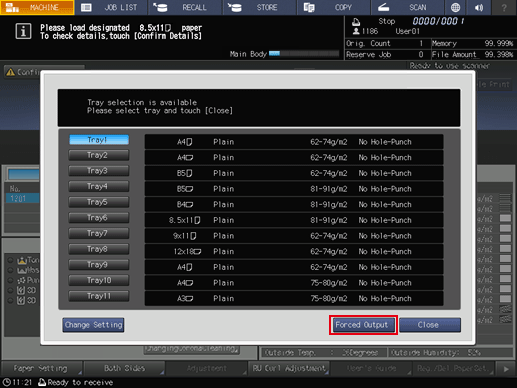Open the SCAN tab
Image resolution: width=517 pixels, height=388 pixels.
pos(407,7)
